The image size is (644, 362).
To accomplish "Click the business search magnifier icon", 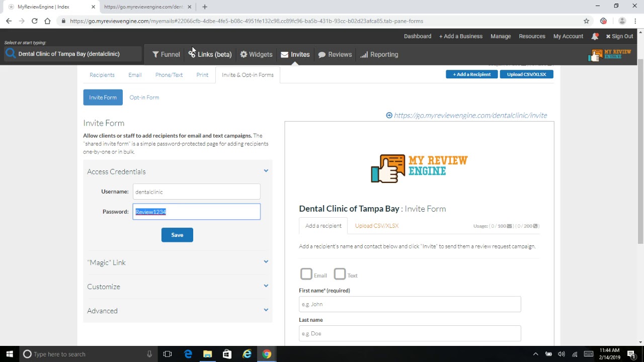I will pos(10,54).
